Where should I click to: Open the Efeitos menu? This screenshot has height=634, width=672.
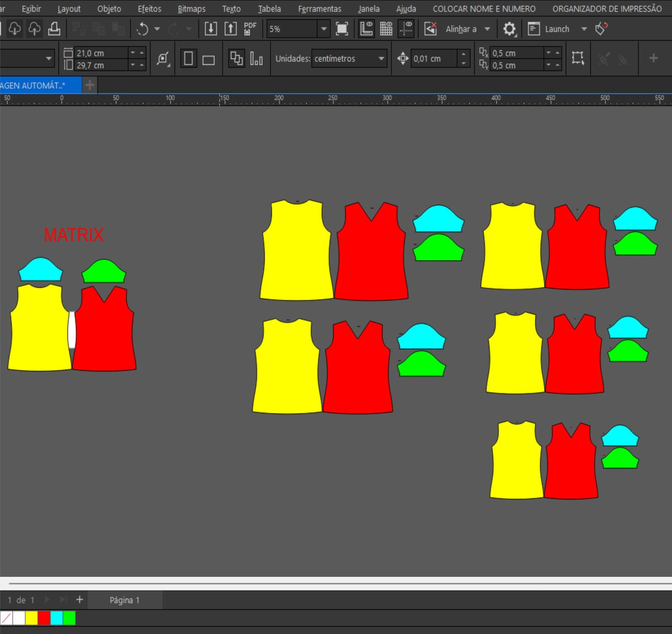point(149,9)
